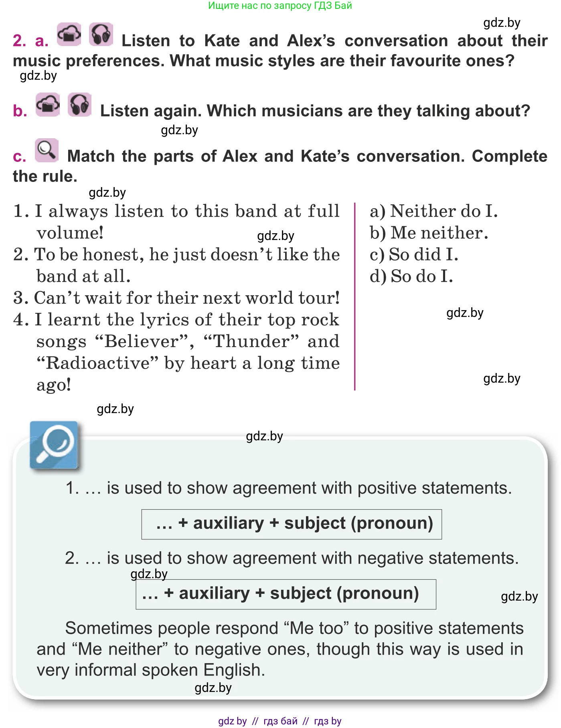The image size is (561, 728).
Task: Click the formula box under rule 2
Action: (x=286, y=594)
